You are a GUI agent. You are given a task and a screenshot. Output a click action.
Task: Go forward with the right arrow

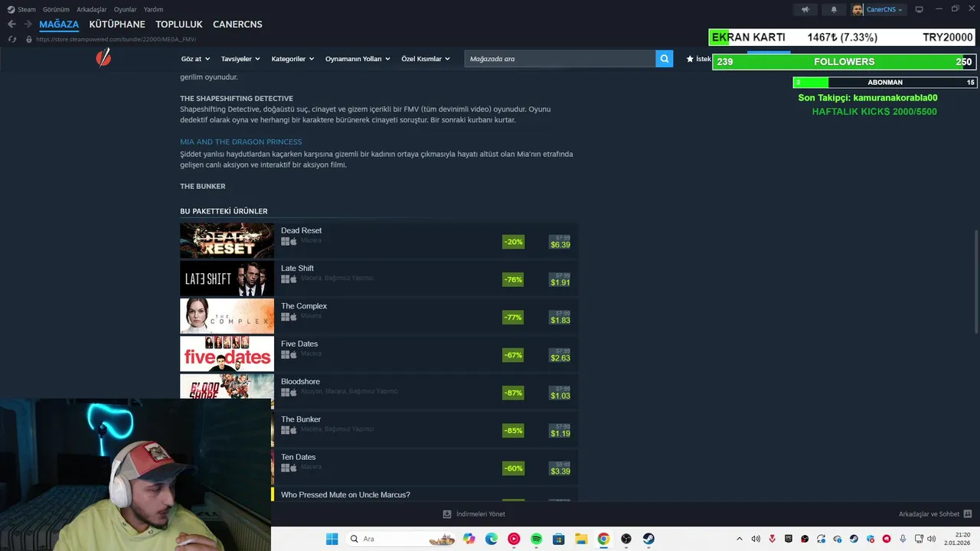(x=28, y=24)
